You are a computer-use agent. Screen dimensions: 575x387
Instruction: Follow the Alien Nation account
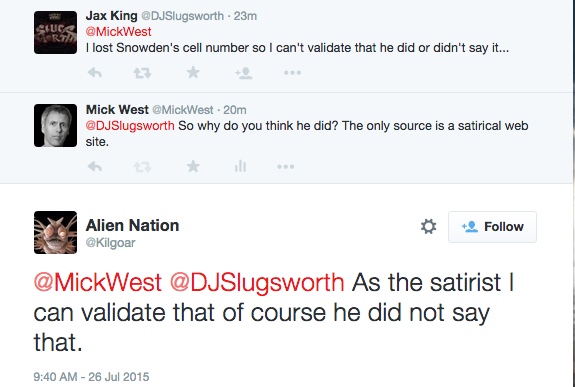click(492, 227)
